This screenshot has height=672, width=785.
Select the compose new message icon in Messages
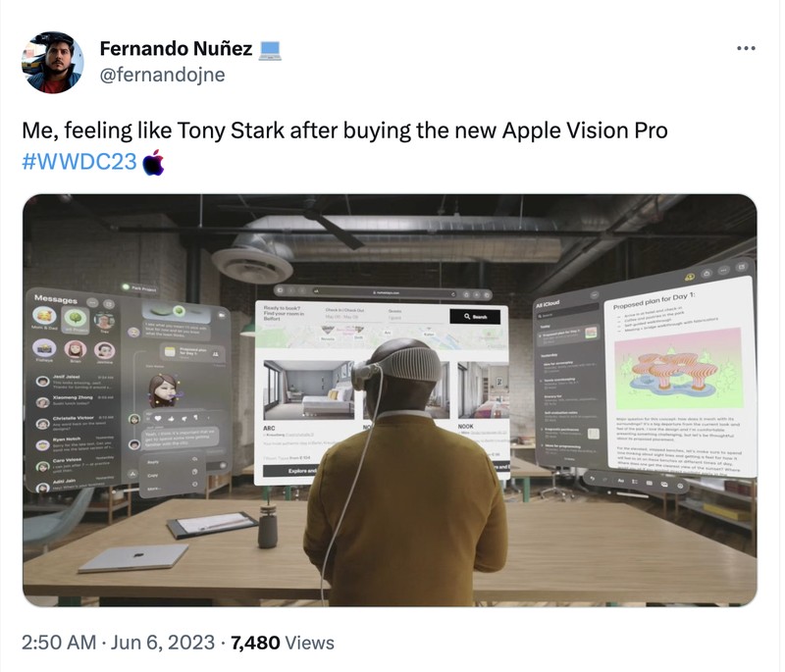click(109, 304)
